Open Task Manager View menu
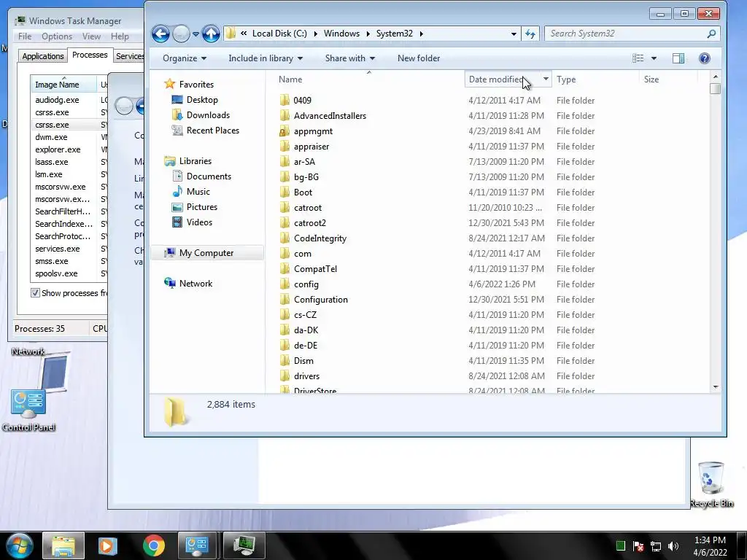Screen dimensions: 747x560 point(91,36)
